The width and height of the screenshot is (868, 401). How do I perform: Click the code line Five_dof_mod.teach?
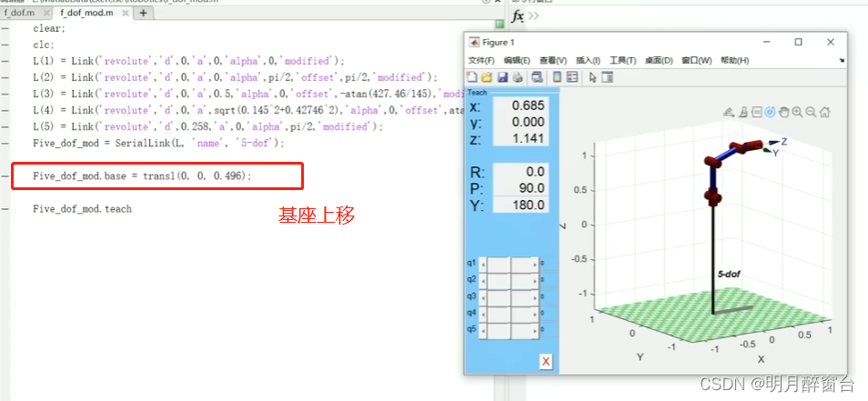pyautogui.click(x=82, y=209)
